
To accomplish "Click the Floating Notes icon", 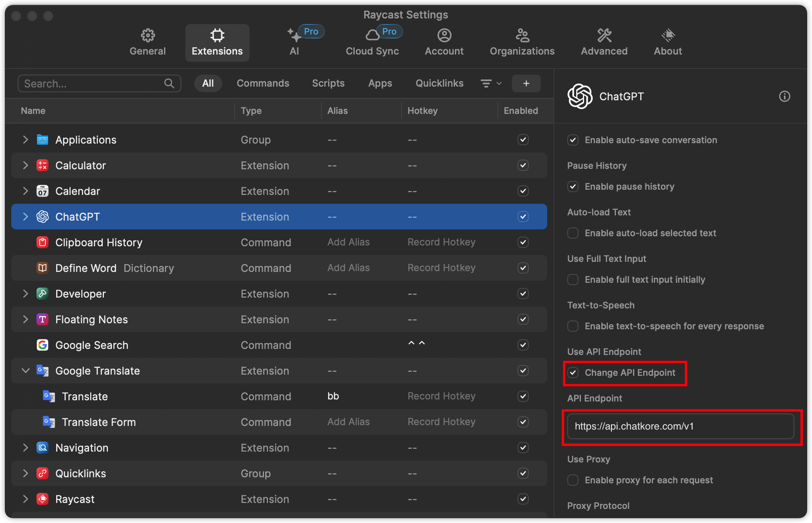I will [43, 319].
